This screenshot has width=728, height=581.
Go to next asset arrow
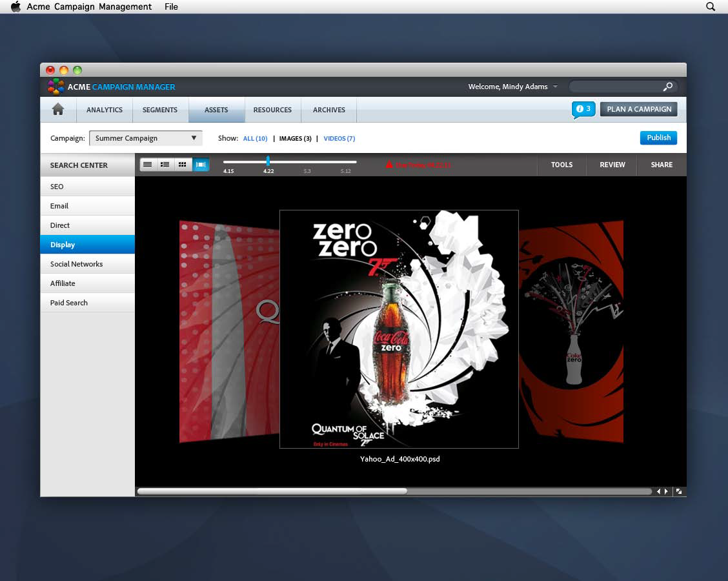[666, 491]
